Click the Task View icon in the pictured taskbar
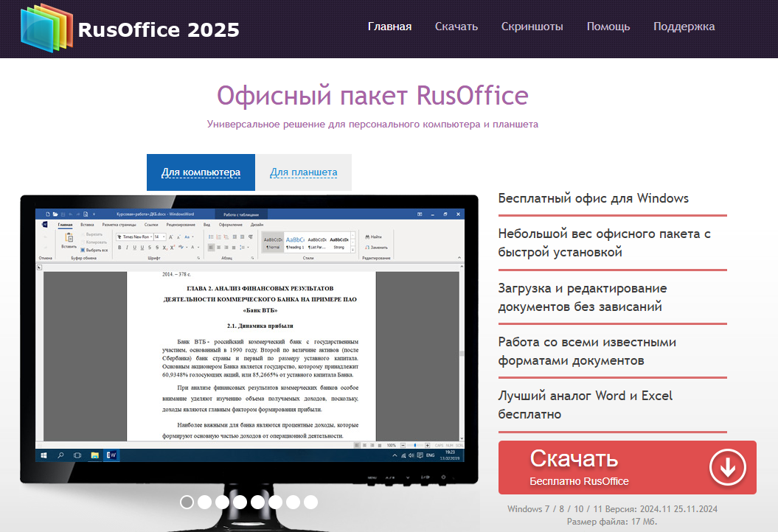Viewport: 778px width, 532px height. [x=77, y=455]
